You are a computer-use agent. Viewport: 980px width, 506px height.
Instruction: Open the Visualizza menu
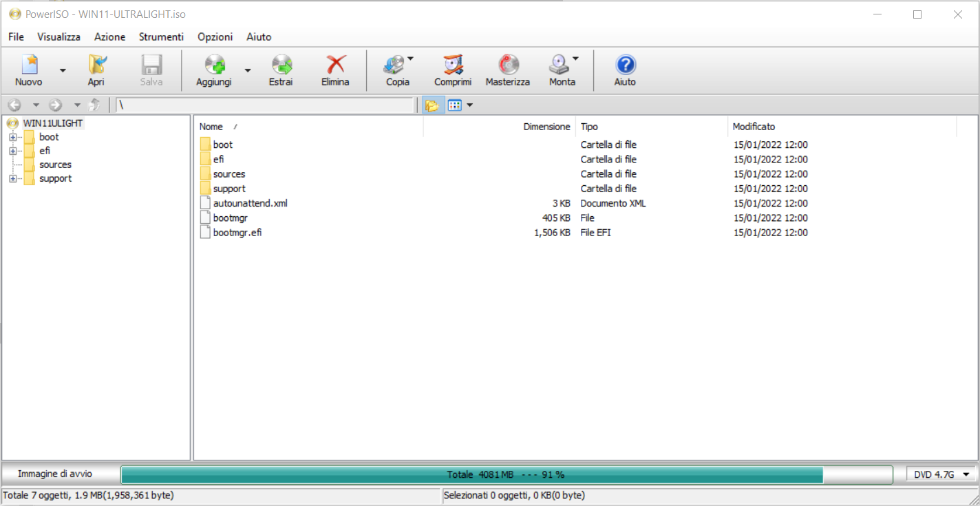click(59, 36)
